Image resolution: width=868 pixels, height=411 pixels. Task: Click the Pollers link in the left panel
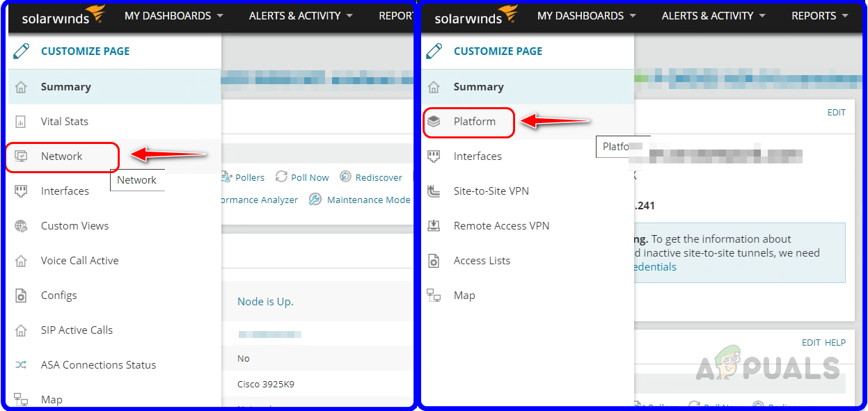tap(249, 177)
